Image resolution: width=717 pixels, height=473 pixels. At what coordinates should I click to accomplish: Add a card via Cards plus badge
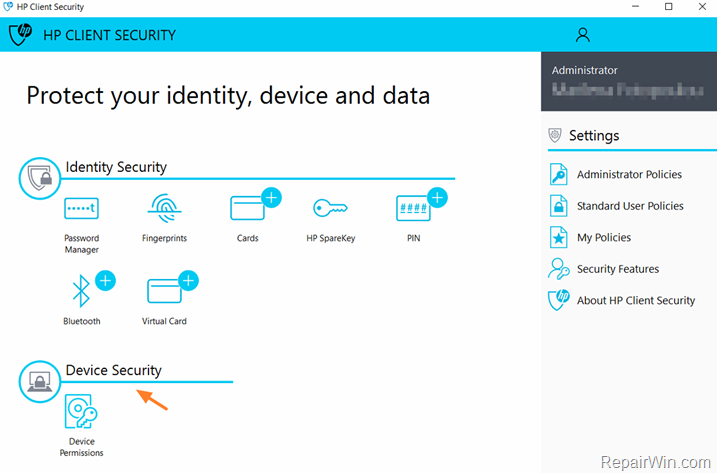point(272,198)
